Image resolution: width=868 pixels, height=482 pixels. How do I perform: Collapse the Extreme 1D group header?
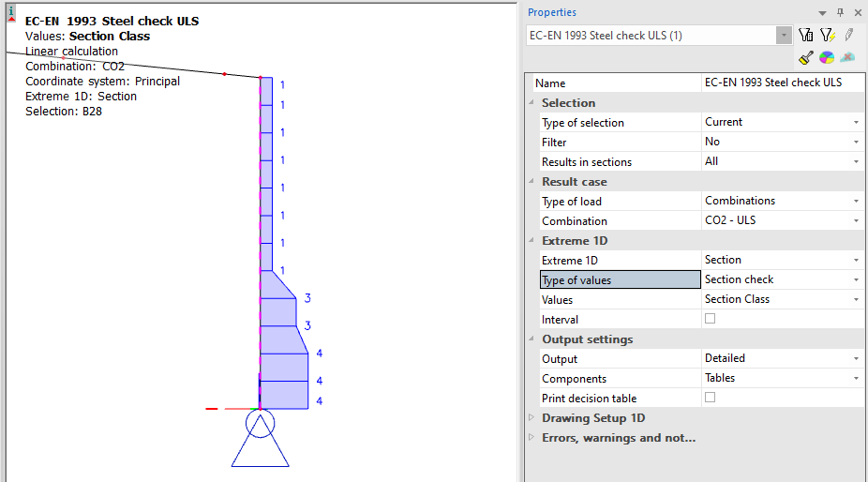tap(531, 240)
